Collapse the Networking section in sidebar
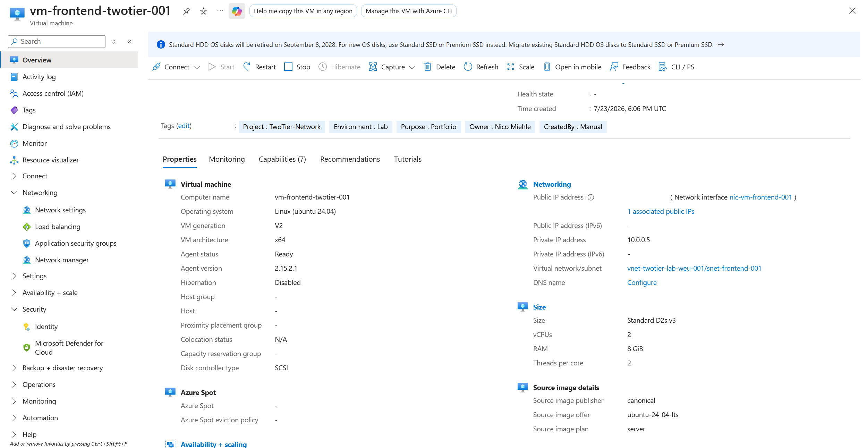 tap(14, 193)
